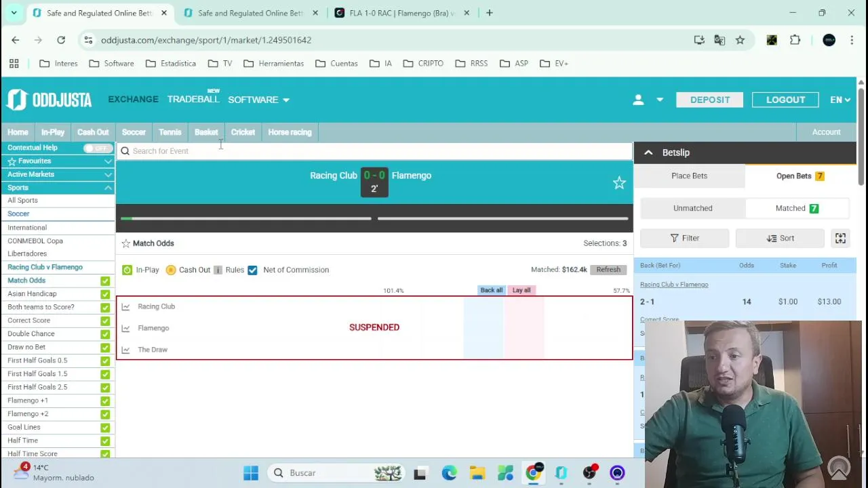Open Chrome from the taskbar
Image resolution: width=868 pixels, height=488 pixels.
pyautogui.click(x=534, y=473)
